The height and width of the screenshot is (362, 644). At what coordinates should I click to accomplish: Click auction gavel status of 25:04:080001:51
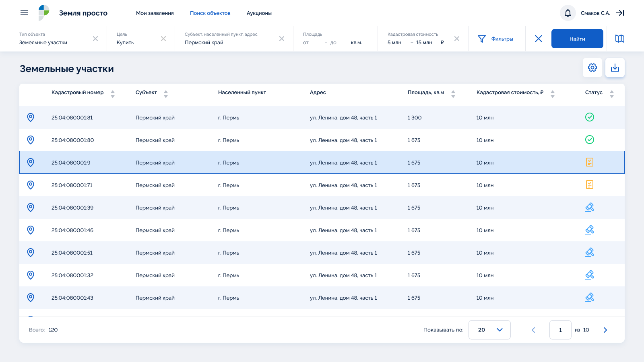coord(590,252)
